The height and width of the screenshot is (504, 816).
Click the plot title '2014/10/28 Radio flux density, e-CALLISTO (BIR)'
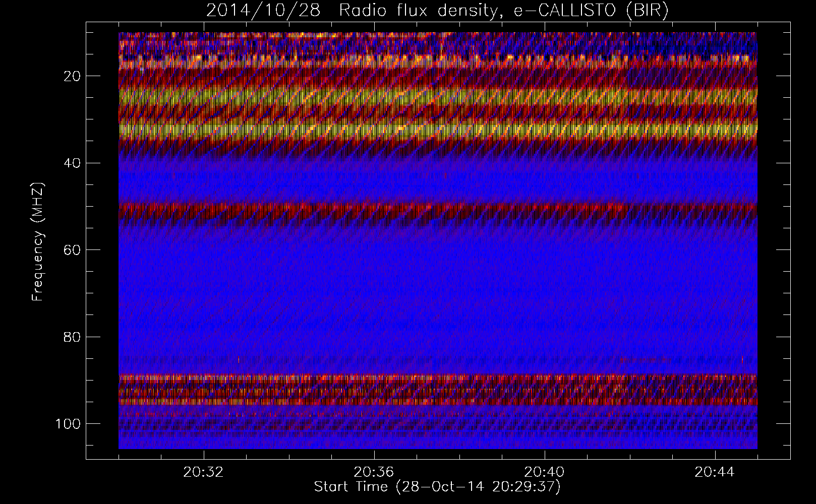click(437, 11)
